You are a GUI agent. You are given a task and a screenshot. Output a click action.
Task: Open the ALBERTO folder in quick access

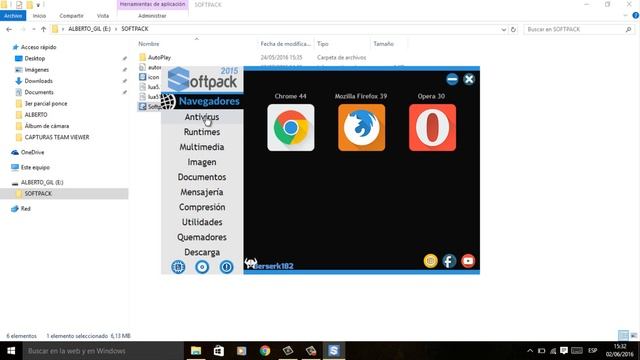[36, 115]
